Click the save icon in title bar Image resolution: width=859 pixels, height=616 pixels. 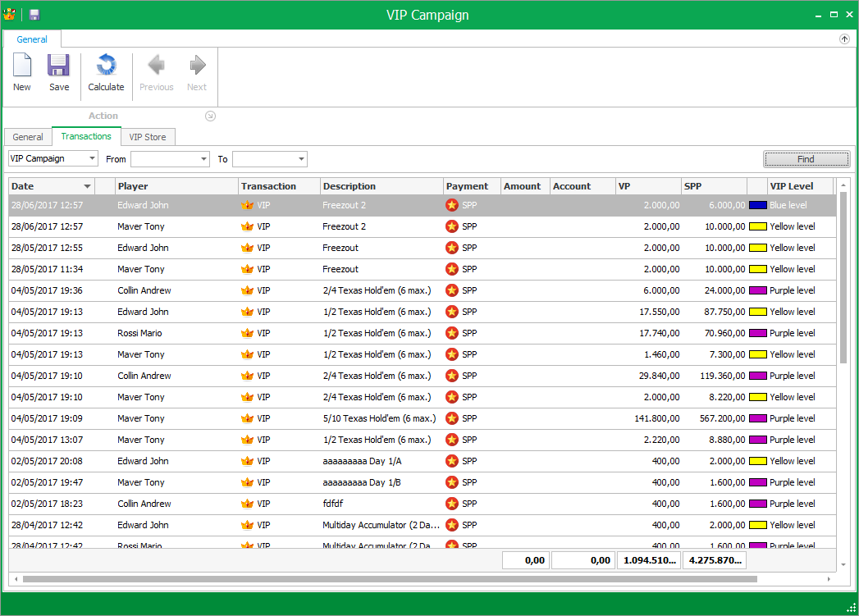(34, 15)
